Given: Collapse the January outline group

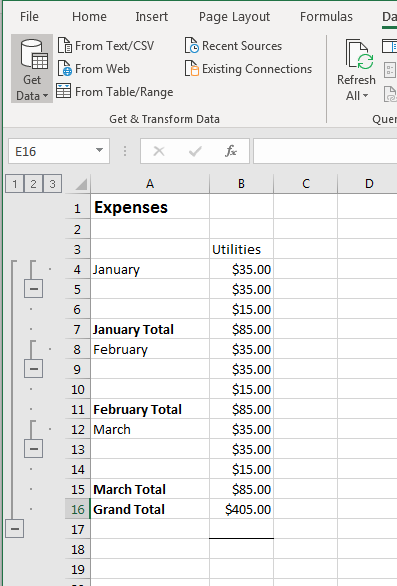Looking at the screenshot, I should coord(34,289).
